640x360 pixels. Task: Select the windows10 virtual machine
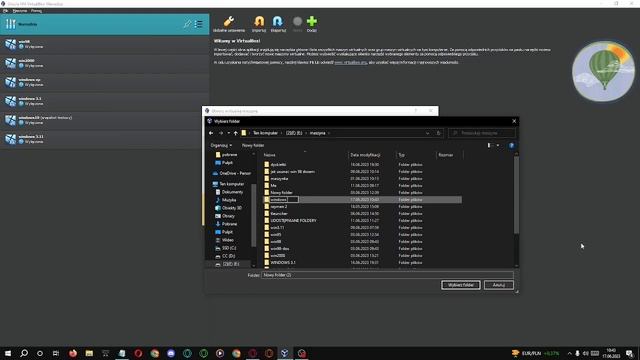(104, 120)
